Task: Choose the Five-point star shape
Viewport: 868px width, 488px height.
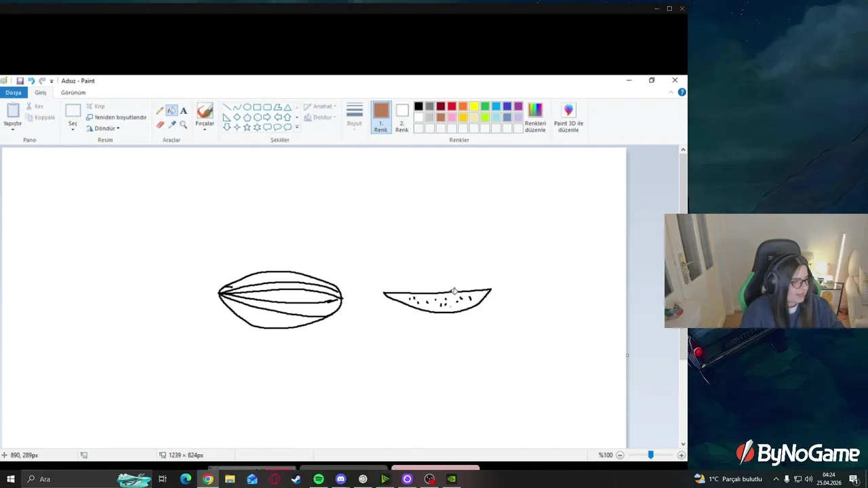Action: [x=247, y=127]
